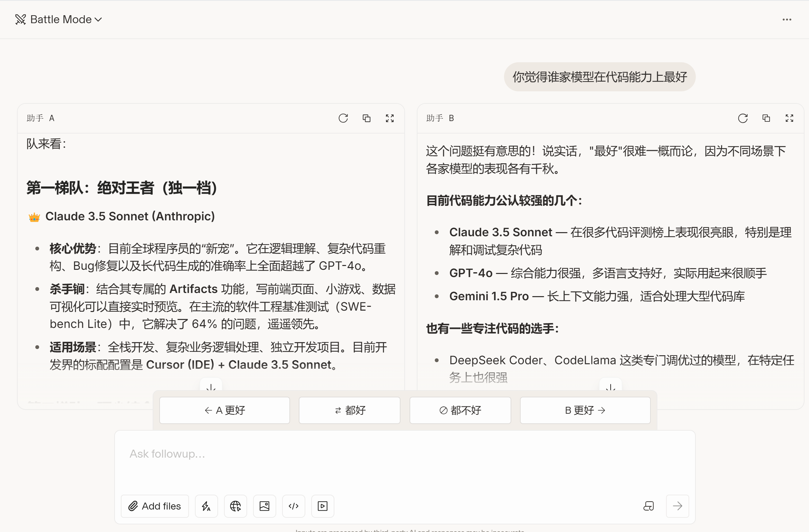Image resolution: width=809 pixels, height=532 pixels.
Task: Click heading "第一梯队：绝对王者（独一档）"
Action: pyautogui.click(x=122, y=188)
